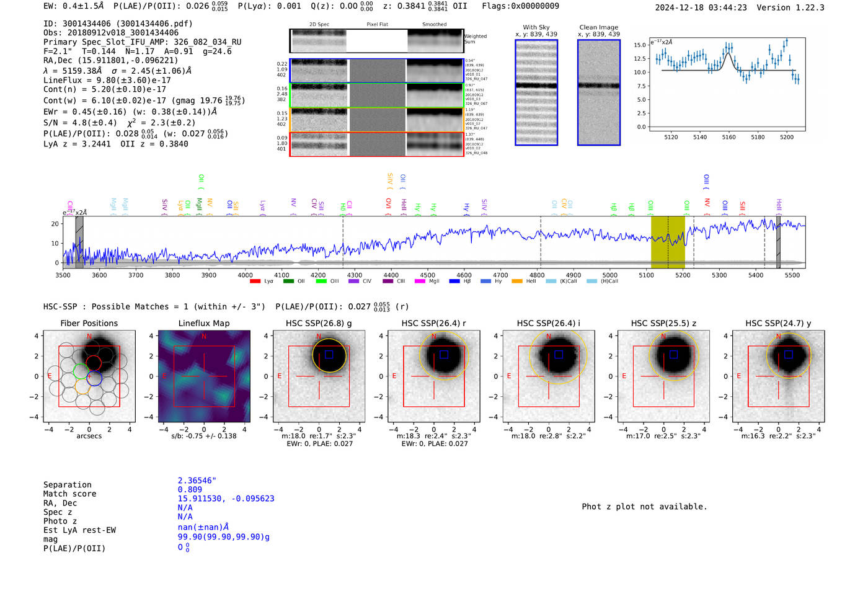Open the With Sky cutout image
Screen dimensions: 868x591
click(x=536, y=92)
